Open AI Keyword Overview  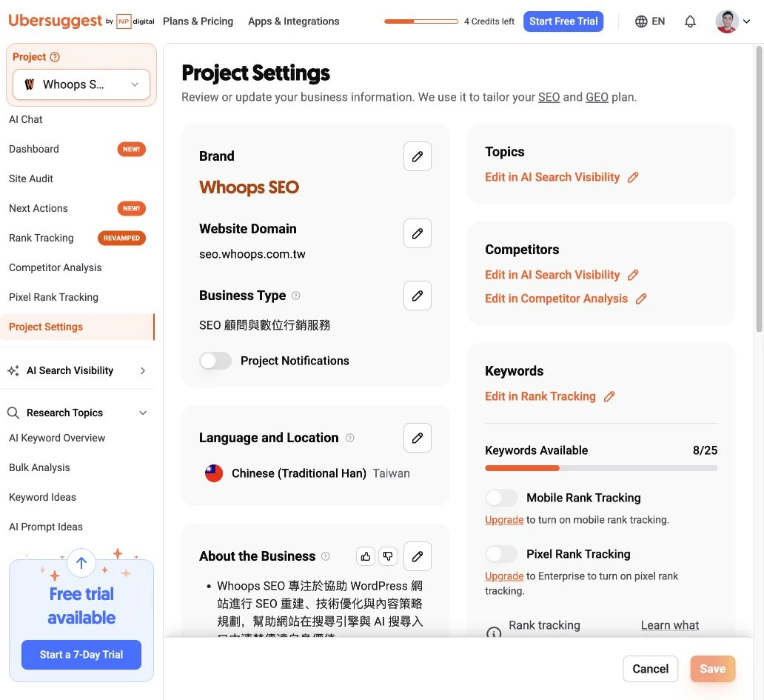(57, 439)
